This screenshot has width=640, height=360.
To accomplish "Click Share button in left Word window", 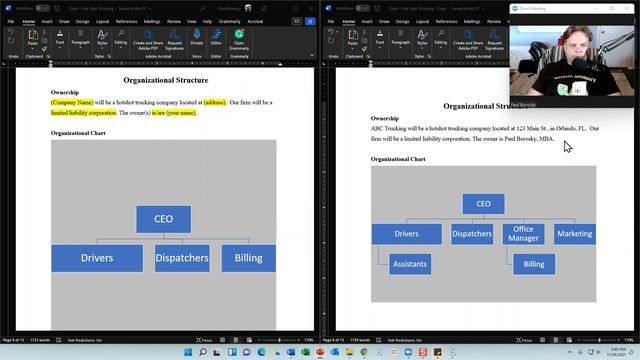I will [x=310, y=21].
